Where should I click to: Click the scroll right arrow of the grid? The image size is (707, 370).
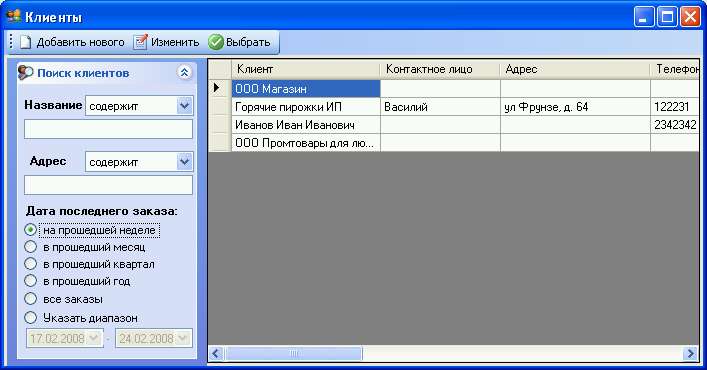click(690, 353)
